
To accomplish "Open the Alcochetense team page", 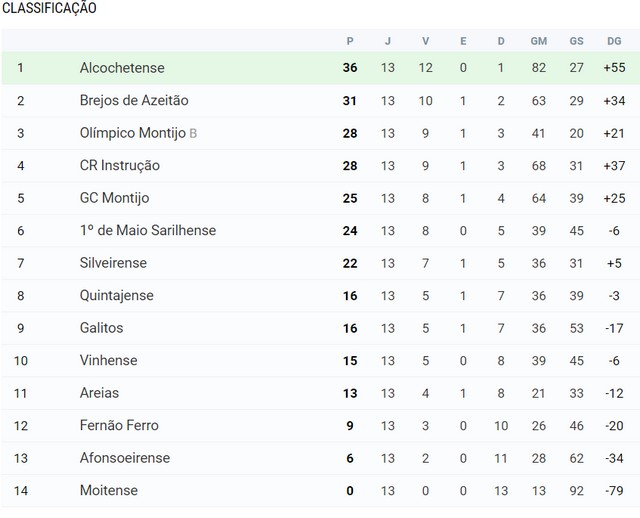I will (x=122, y=68).
